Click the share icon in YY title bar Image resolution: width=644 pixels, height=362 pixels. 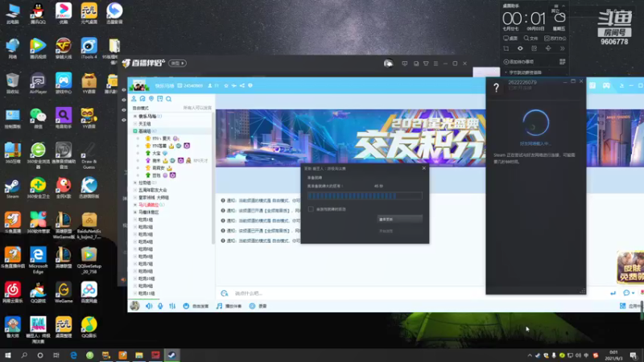coord(242,86)
